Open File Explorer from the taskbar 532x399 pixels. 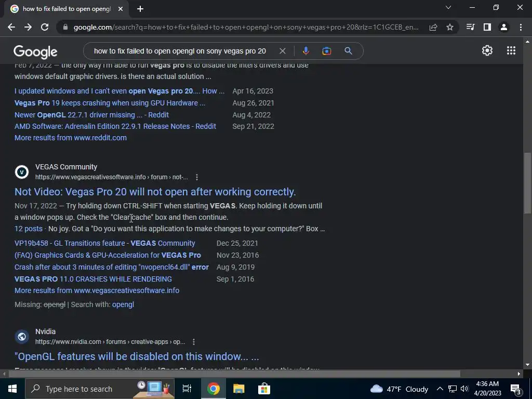(239, 389)
